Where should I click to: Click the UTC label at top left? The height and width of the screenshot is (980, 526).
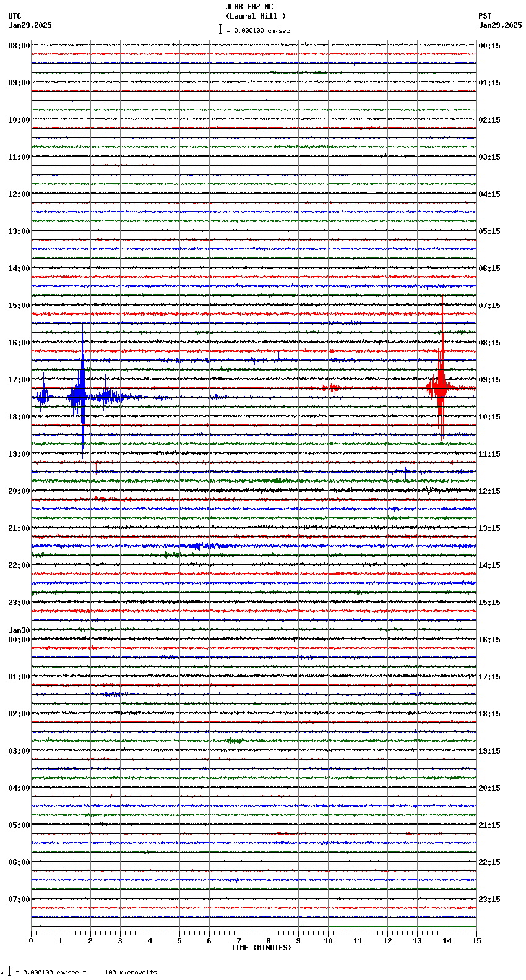click(15, 16)
